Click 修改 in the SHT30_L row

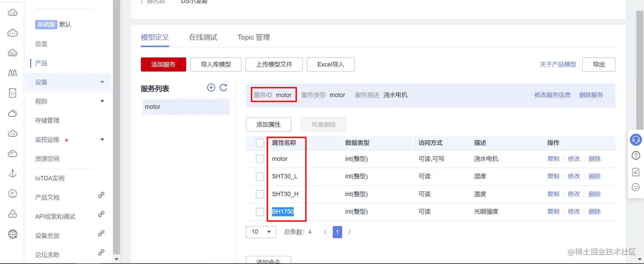point(574,176)
